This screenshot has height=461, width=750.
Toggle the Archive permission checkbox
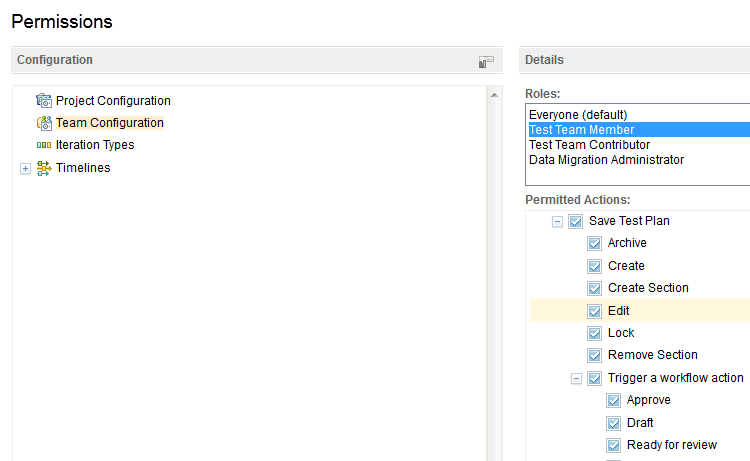pos(595,244)
